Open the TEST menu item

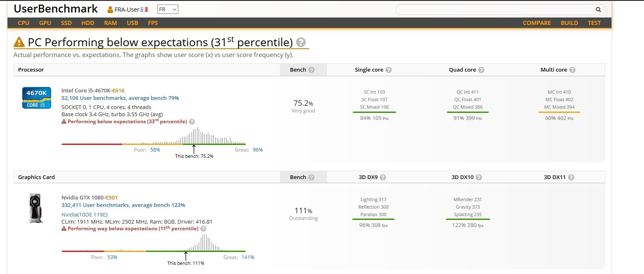594,23
